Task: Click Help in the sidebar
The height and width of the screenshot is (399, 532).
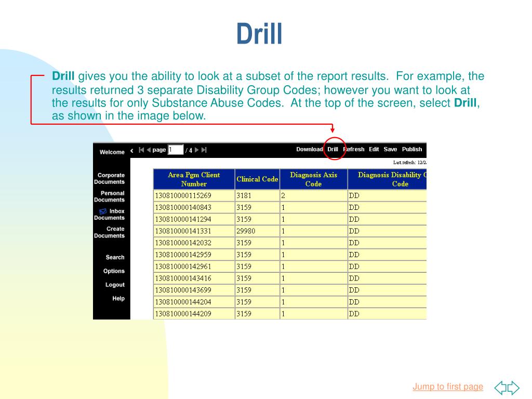Action: [x=118, y=299]
